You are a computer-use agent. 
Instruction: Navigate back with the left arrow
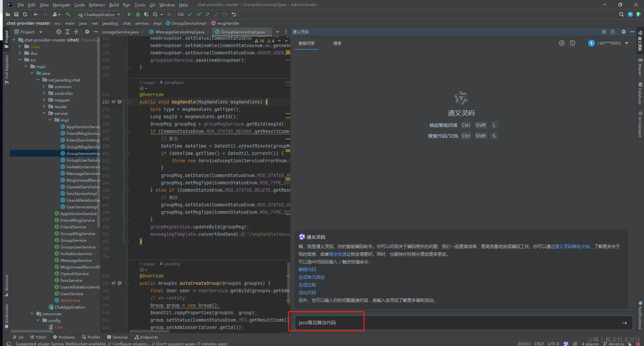pos(36,14)
